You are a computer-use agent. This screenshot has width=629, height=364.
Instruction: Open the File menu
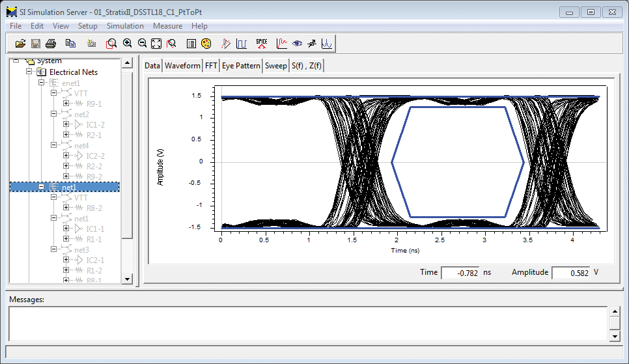(16, 26)
